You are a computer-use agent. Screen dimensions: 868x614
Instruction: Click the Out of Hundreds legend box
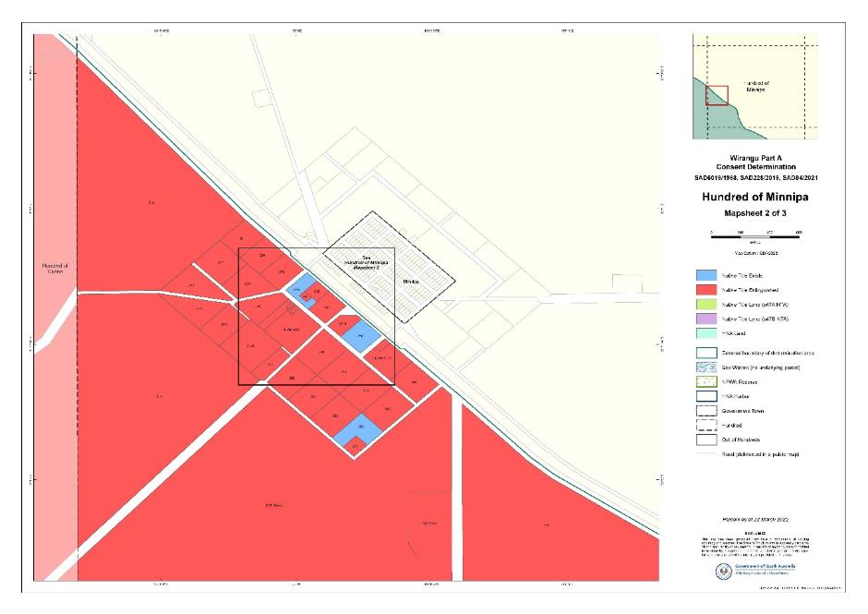pos(706,439)
